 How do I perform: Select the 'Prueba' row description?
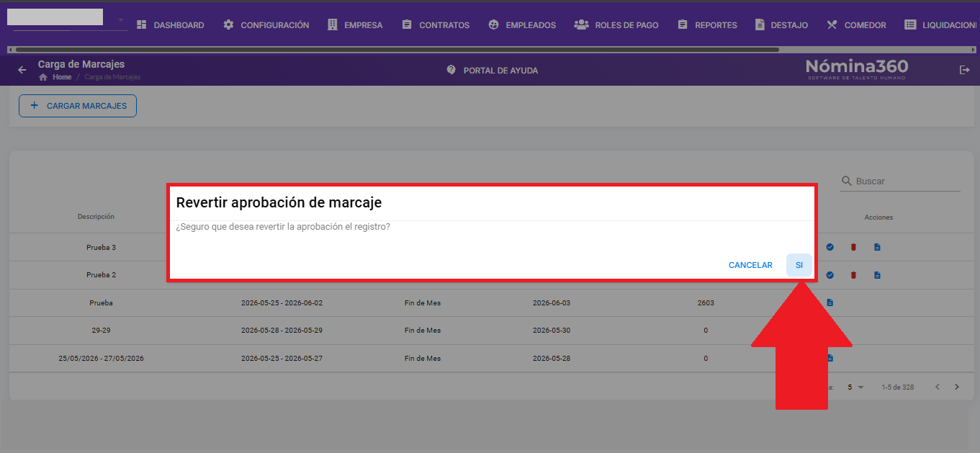pyautogui.click(x=101, y=303)
